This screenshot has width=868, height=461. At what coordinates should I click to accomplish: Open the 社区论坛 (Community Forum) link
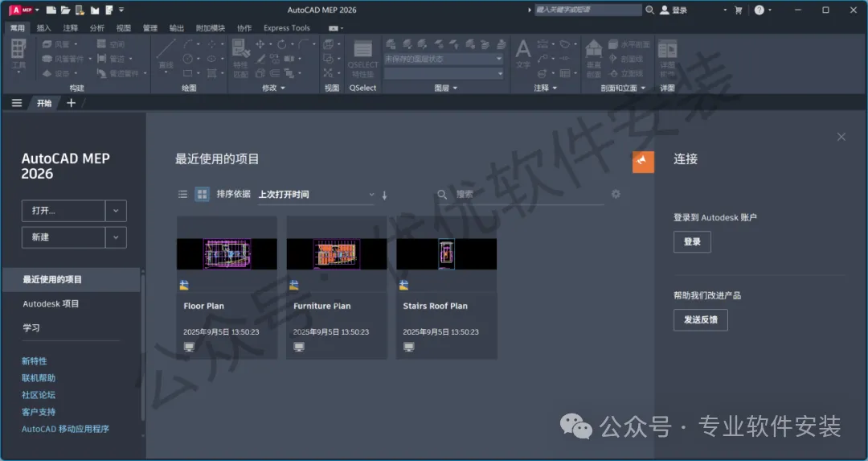point(39,395)
